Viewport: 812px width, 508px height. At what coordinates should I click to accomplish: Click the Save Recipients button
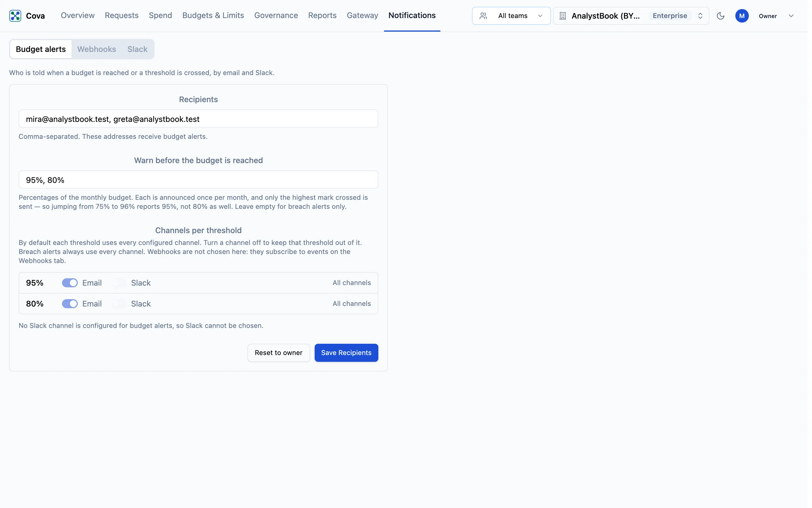(346, 353)
